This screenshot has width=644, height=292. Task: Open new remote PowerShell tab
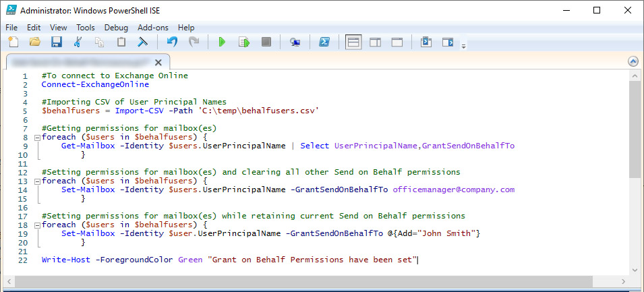(295, 42)
